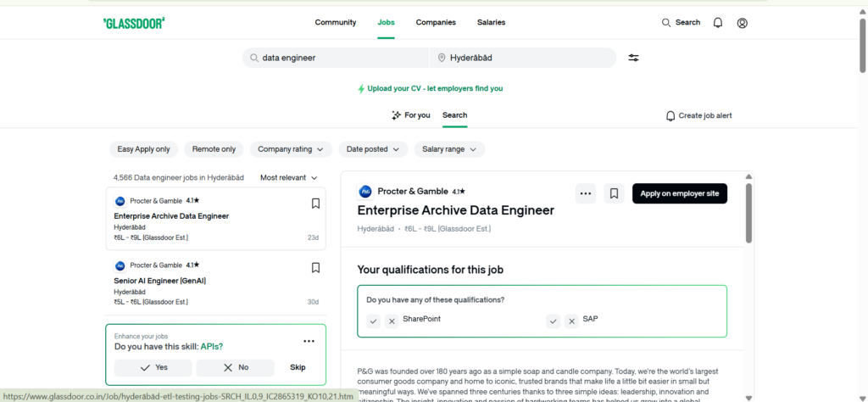Bookmark the Enterprise Archive Data Engineer listing
Viewport: 868px width, 402px height.
click(x=315, y=204)
